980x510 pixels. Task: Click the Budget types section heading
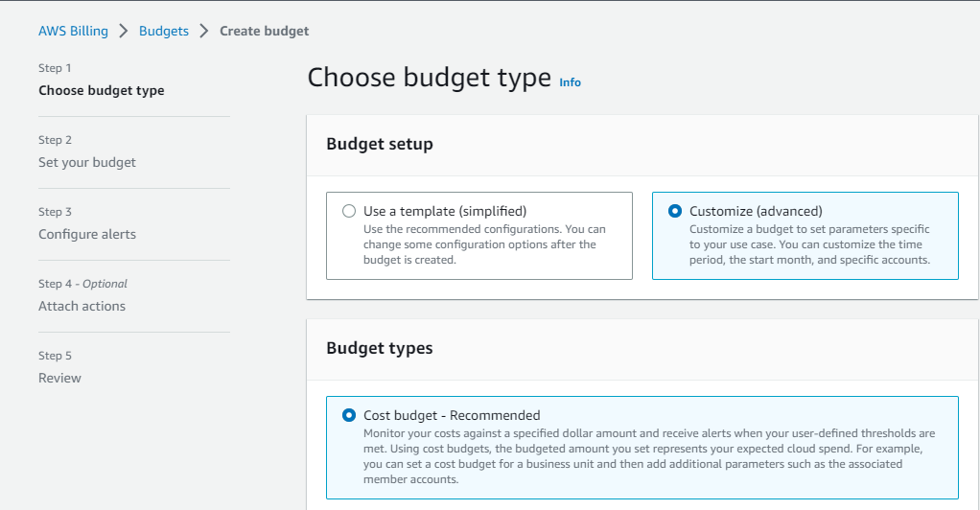[x=380, y=348]
